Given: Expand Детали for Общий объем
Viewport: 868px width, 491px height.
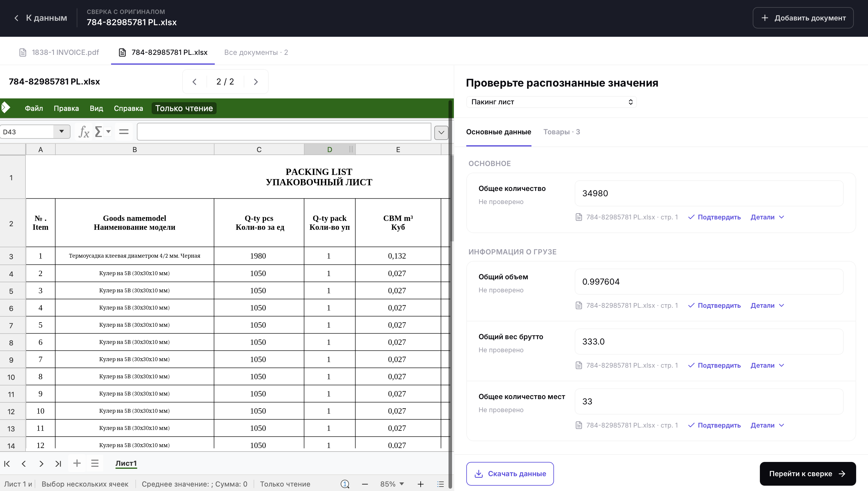Looking at the screenshot, I should pos(767,305).
